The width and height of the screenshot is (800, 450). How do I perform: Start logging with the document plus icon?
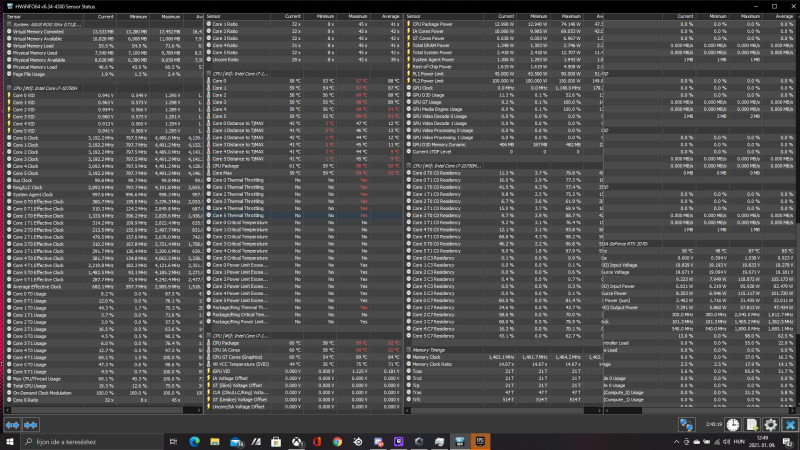click(752, 424)
